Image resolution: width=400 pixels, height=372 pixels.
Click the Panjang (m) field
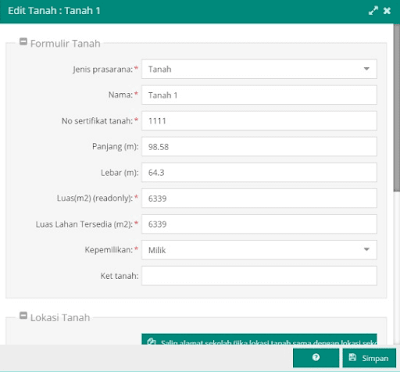(x=259, y=147)
